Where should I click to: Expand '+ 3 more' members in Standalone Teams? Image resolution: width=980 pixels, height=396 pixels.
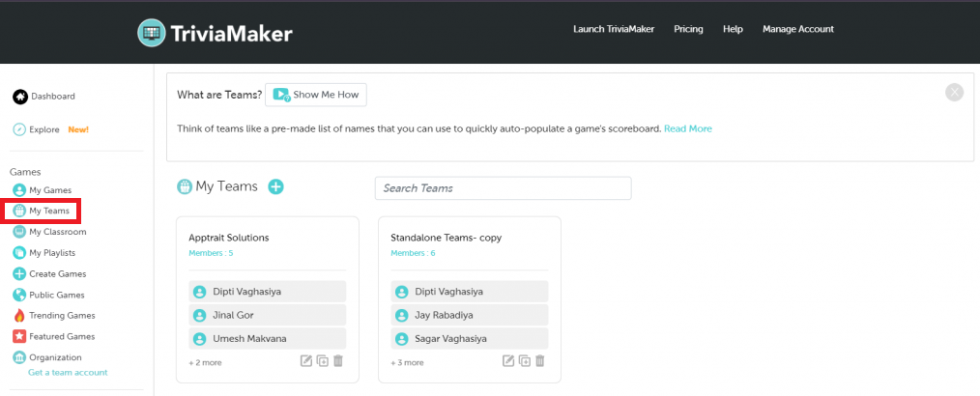(407, 363)
